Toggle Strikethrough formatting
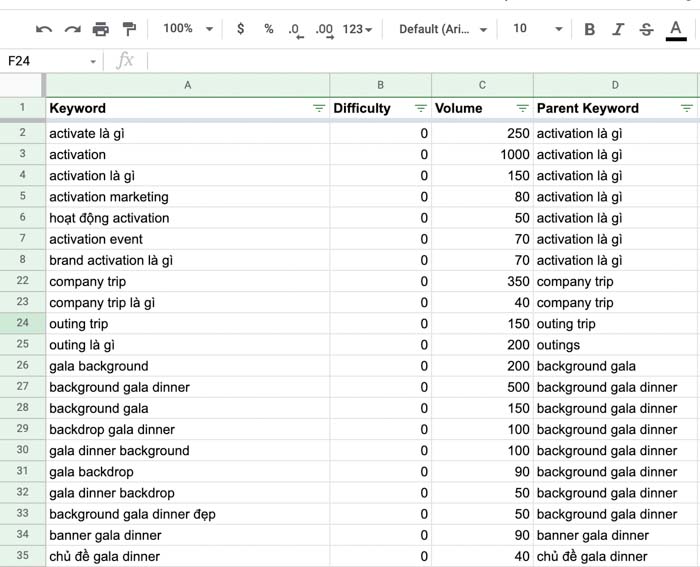 point(646,29)
